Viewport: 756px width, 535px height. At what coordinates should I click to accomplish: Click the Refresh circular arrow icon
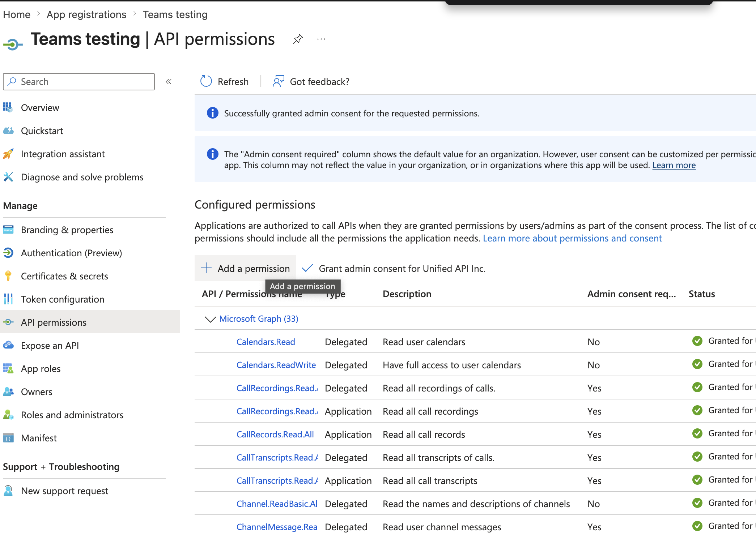tap(206, 81)
